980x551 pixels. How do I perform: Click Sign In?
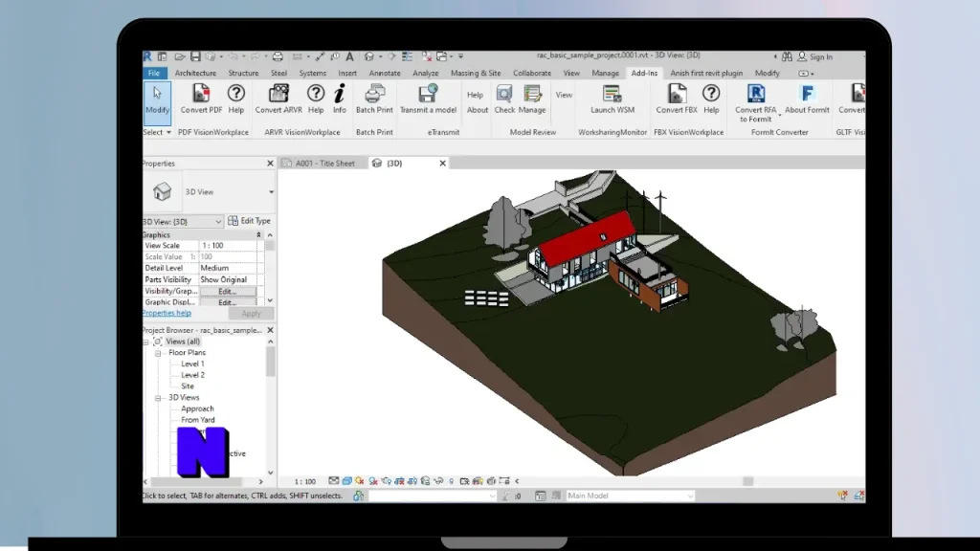(815, 56)
